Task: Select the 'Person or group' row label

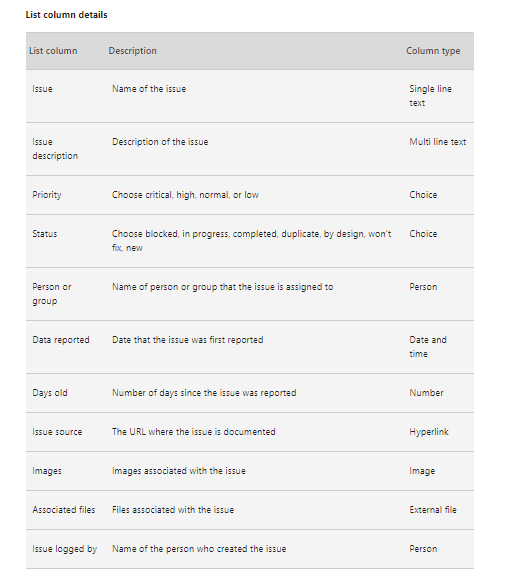Action: (51, 294)
